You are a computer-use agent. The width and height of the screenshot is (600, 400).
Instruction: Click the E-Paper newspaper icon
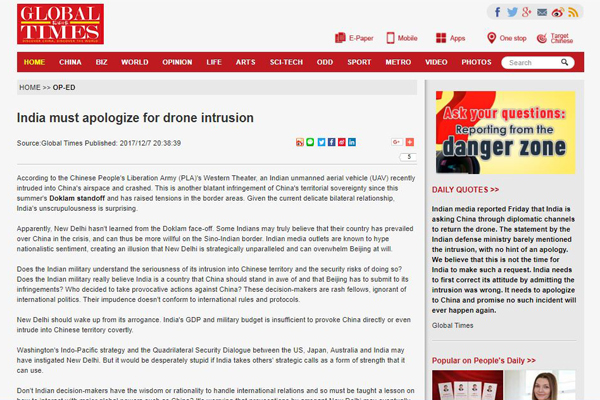[340, 38]
